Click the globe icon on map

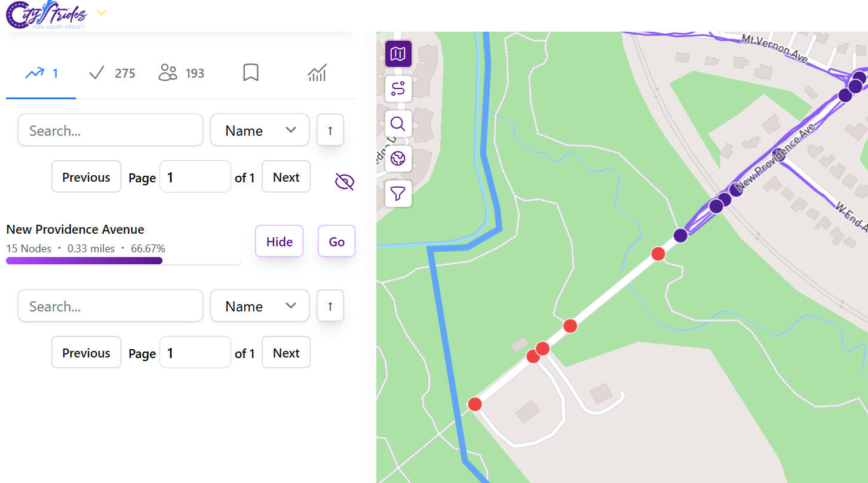click(x=398, y=158)
